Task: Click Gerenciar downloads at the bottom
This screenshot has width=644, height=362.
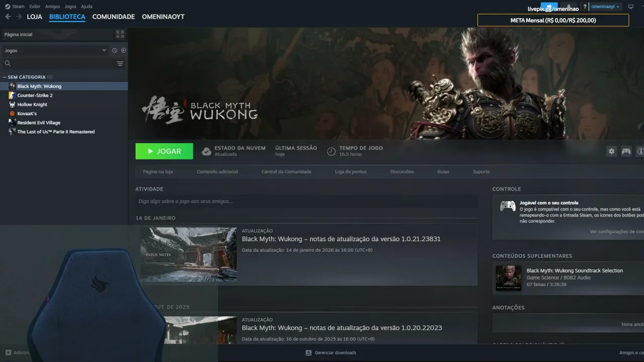Action: tap(336, 353)
